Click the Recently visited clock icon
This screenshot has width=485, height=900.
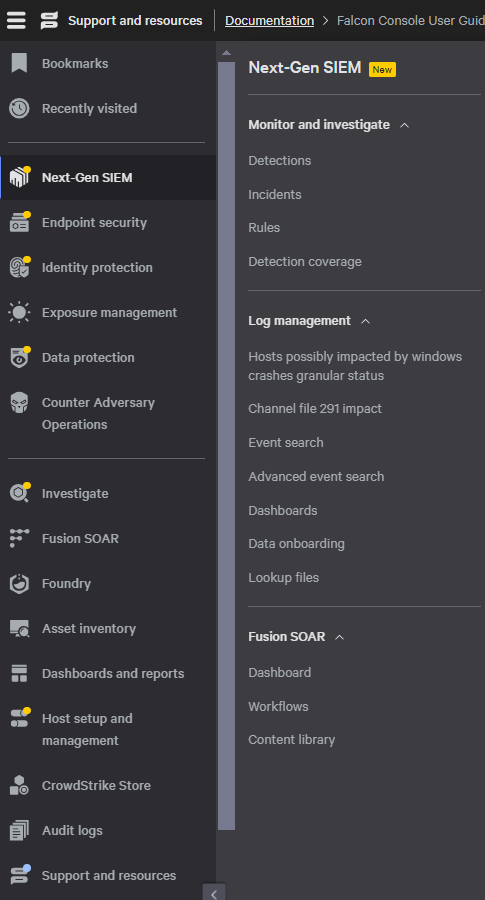pyautogui.click(x=20, y=108)
